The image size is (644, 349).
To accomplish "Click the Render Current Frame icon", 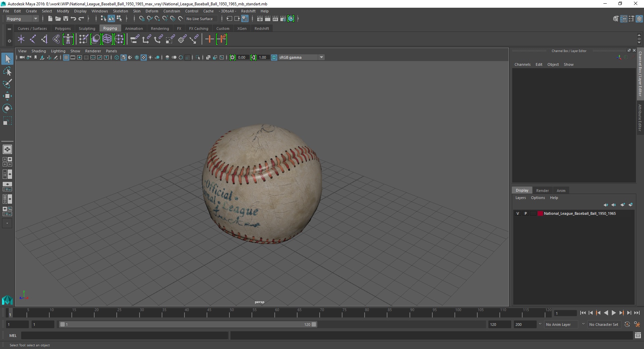I will (x=268, y=19).
